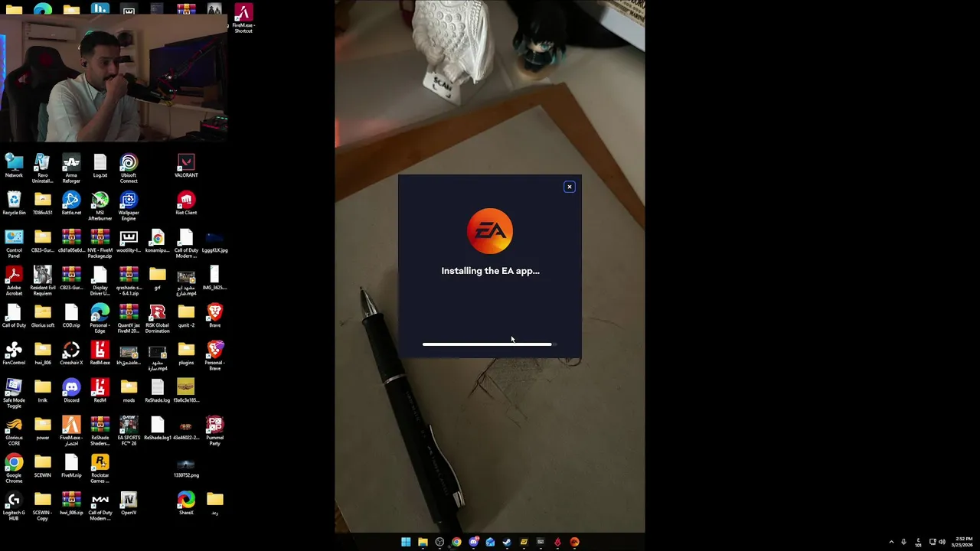Select the ReShade.log file
The height and width of the screenshot is (551, 980).
[157, 391]
